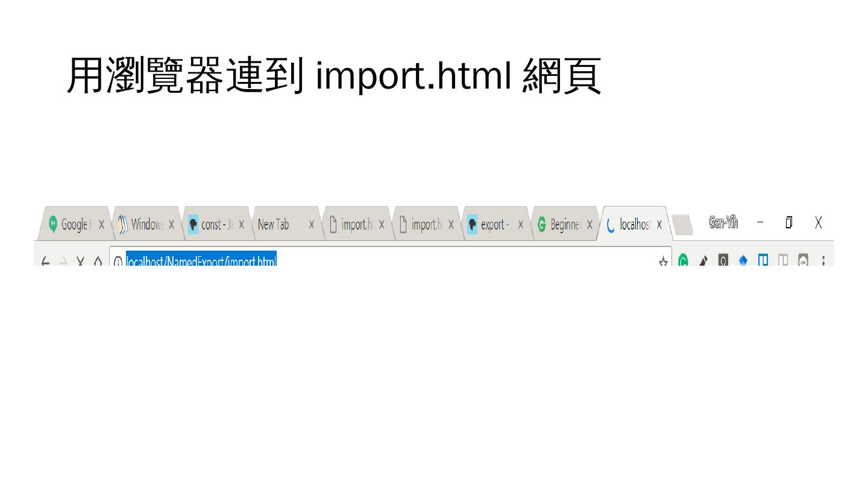Open the export - MDN tab
This screenshot has width=868, height=488.
pyautogui.click(x=497, y=224)
